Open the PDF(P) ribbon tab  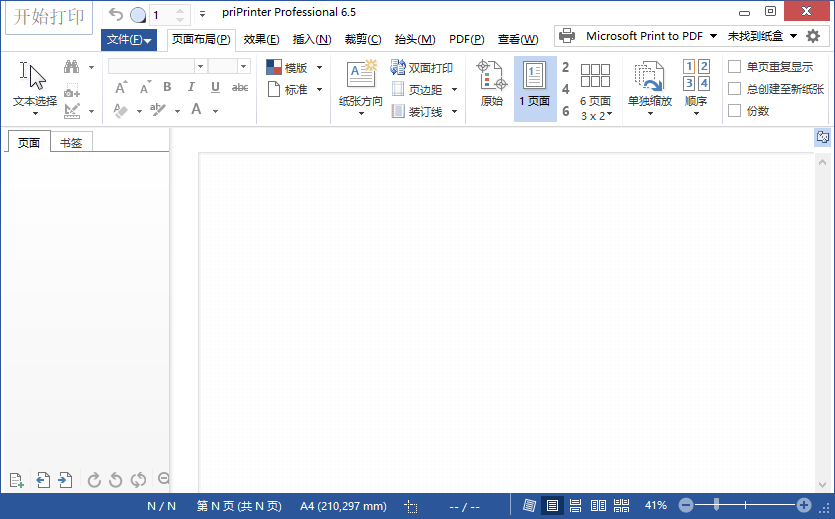(466, 39)
